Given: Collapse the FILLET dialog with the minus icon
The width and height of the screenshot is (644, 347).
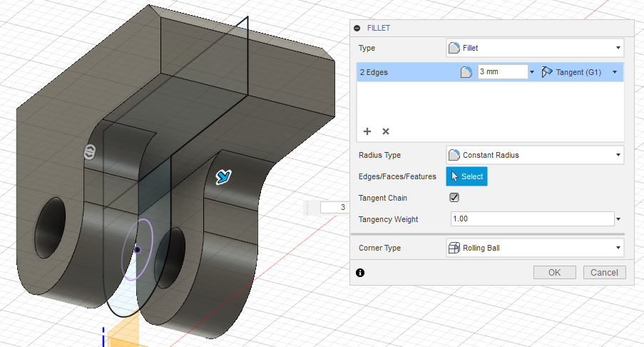Looking at the screenshot, I should coord(357,28).
